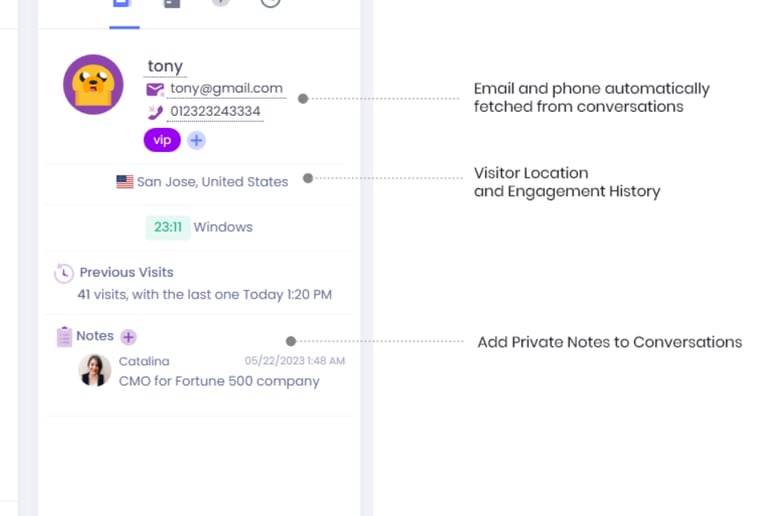Edit the visitor name field tony
Image resolution: width=768 pixels, height=516 pixels.
tap(165, 66)
